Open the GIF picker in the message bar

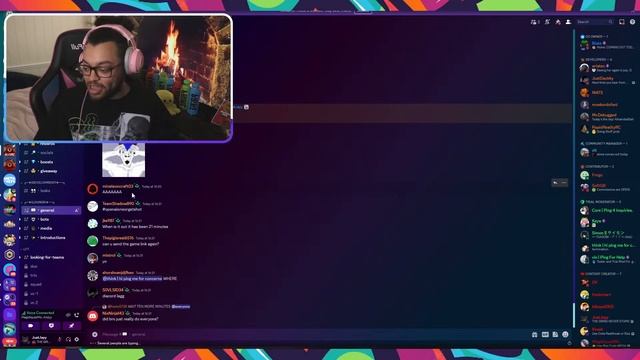click(545, 334)
